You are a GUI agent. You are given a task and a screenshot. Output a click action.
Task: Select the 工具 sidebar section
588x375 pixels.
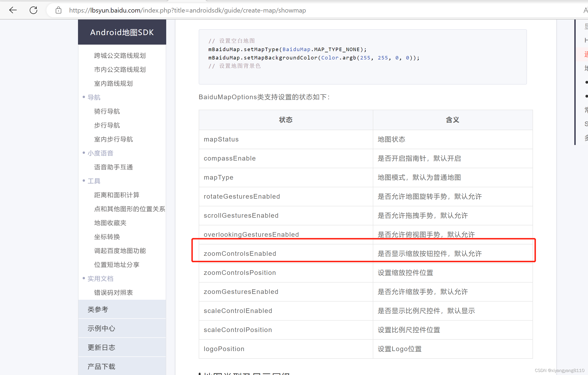[94, 181]
